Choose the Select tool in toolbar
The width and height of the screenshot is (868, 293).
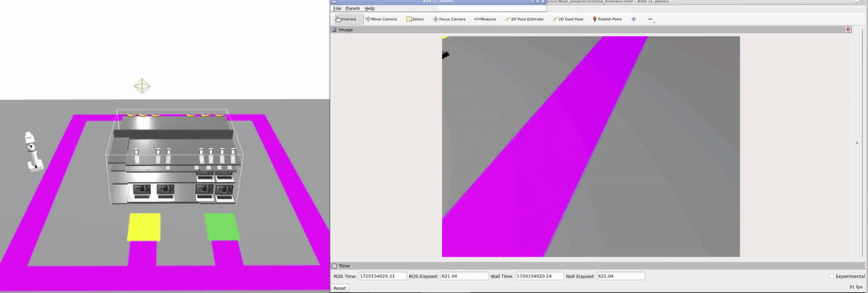coord(415,19)
